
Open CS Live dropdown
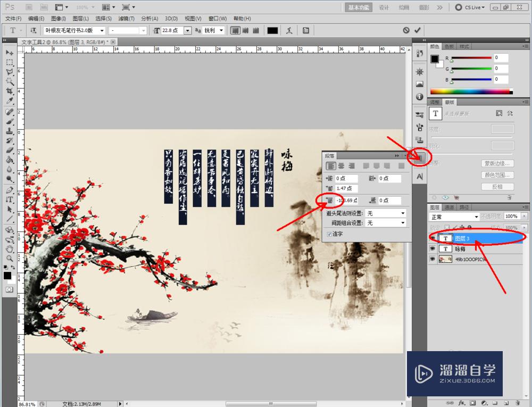[x=470, y=7]
